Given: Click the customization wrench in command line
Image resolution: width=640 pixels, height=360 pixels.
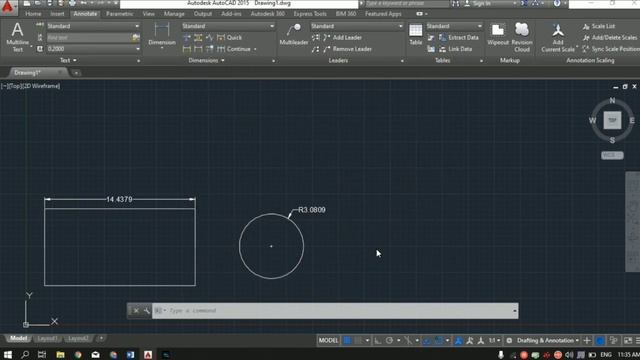Looking at the screenshot, I should [147, 311].
